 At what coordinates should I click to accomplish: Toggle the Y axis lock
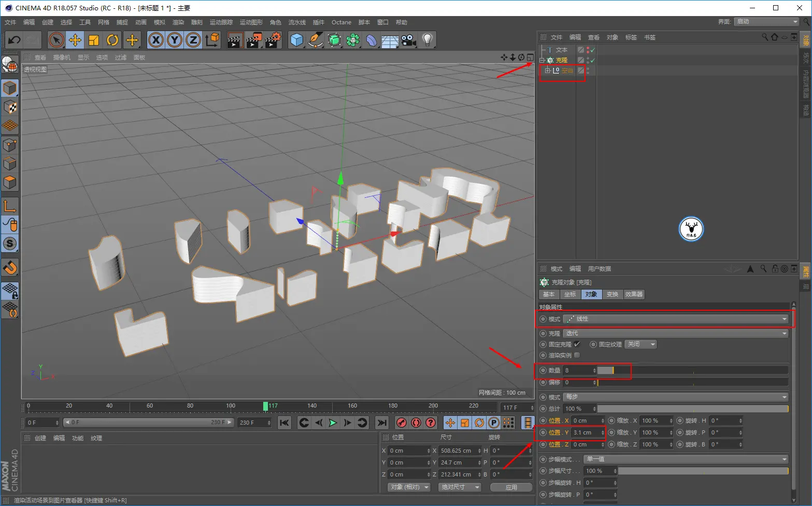coord(175,40)
